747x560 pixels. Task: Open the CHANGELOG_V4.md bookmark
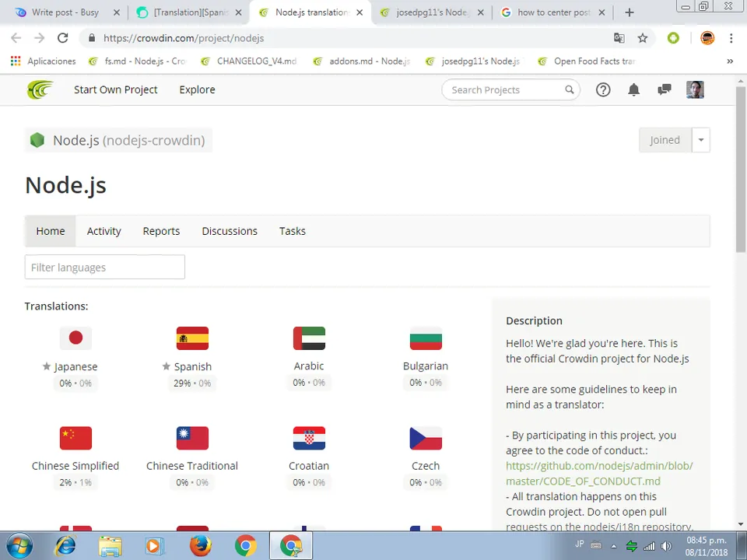pos(249,61)
